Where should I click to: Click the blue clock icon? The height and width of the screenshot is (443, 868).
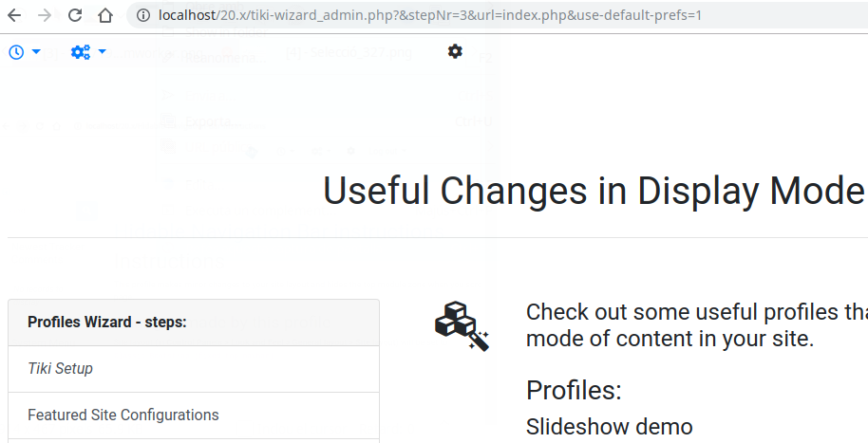[x=16, y=52]
